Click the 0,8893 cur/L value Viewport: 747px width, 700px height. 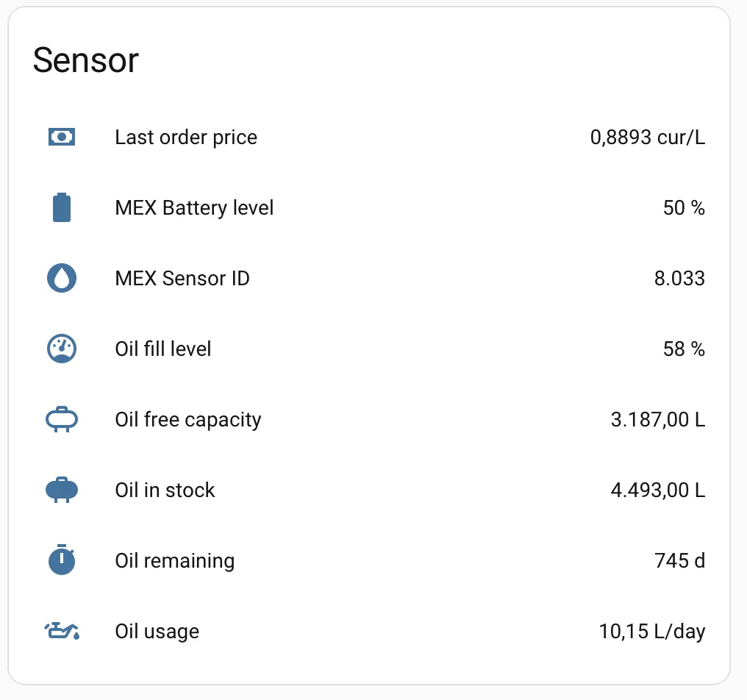click(x=648, y=137)
